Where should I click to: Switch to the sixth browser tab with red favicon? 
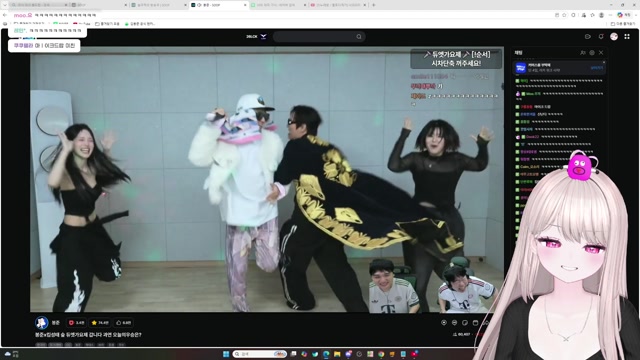338,5
